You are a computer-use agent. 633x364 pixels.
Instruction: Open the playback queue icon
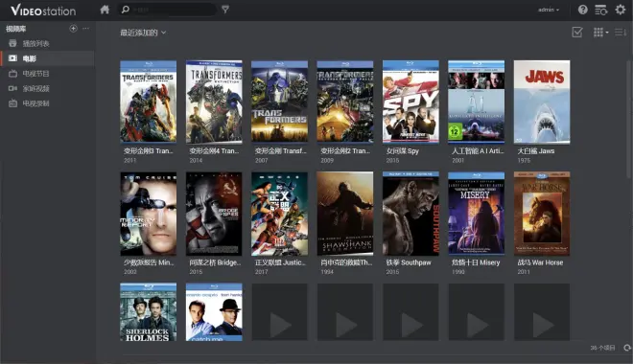(x=601, y=10)
